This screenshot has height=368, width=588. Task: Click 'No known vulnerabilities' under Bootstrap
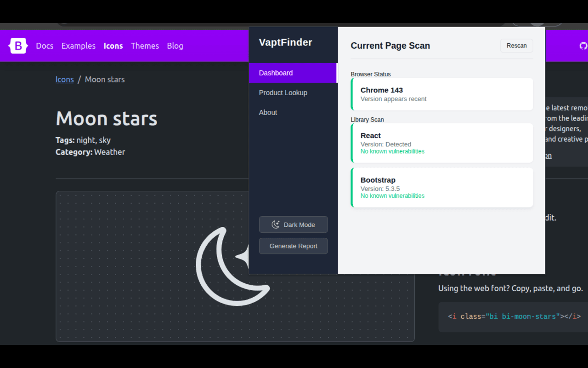(x=392, y=195)
